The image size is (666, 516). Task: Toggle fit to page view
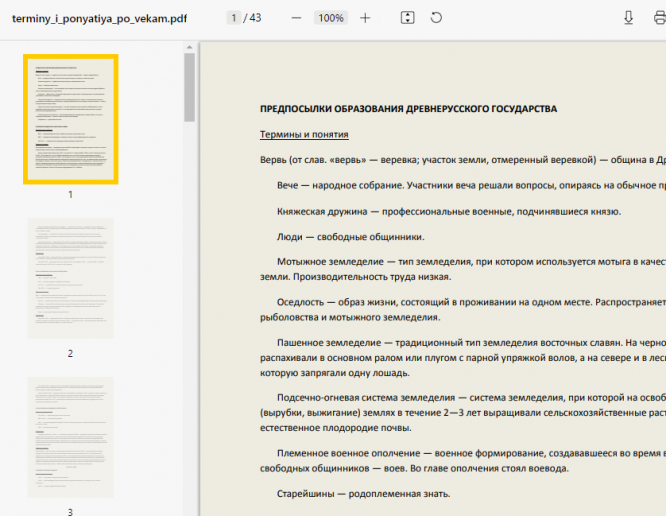point(407,18)
